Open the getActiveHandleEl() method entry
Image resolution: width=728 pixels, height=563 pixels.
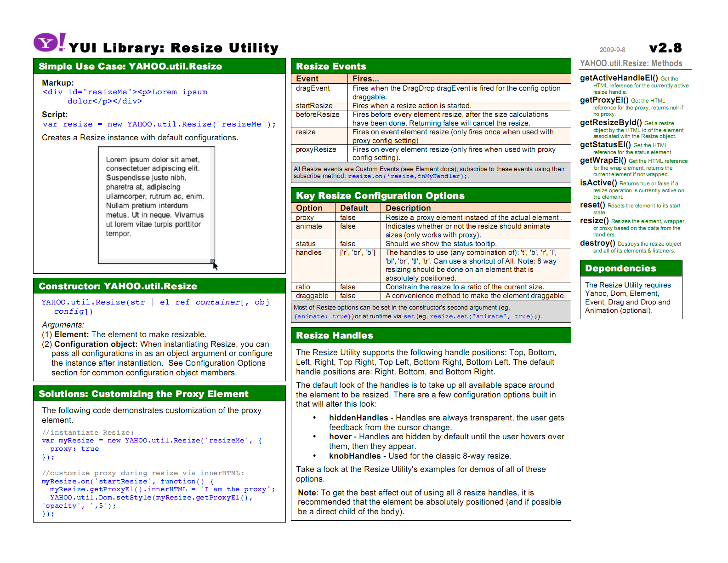[x=619, y=78]
